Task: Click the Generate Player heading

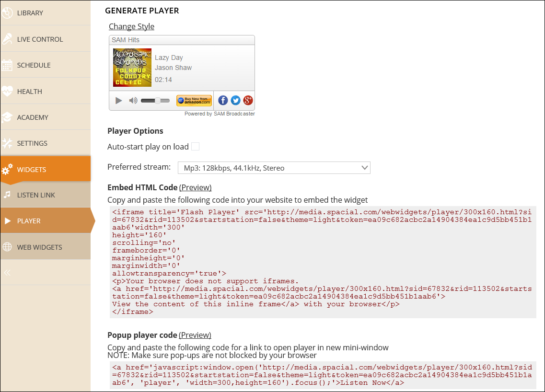Action: click(x=142, y=11)
